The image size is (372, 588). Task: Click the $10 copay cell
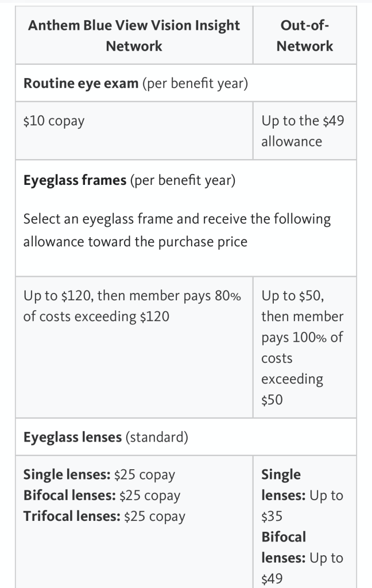[53, 121]
